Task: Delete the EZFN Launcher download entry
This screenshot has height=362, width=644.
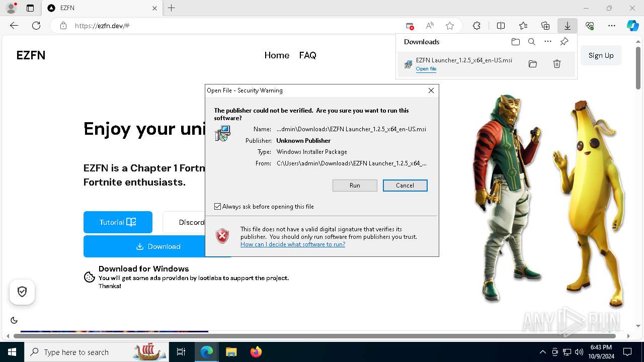Action: (x=557, y=64)
